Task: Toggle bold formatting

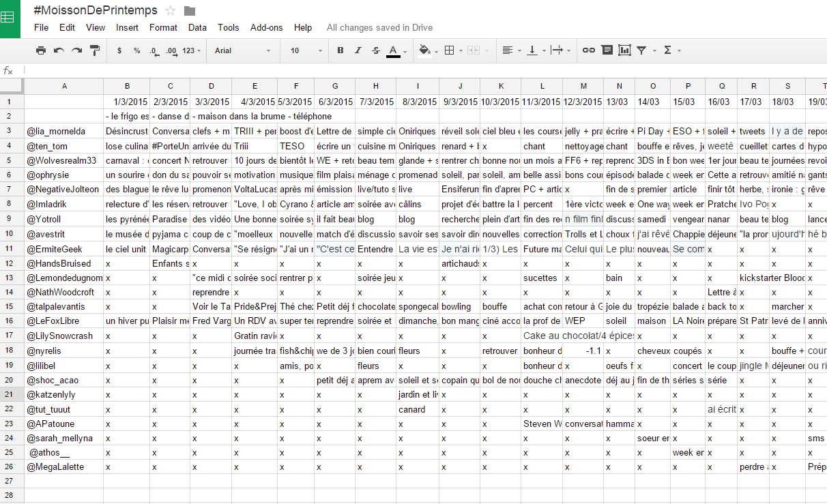Action: coord(340,50)
